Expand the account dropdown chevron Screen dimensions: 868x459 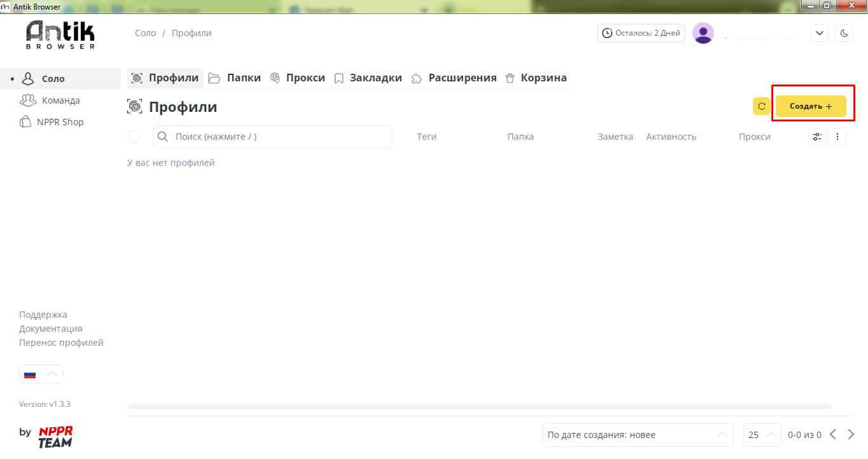click(x=820, y=33)
